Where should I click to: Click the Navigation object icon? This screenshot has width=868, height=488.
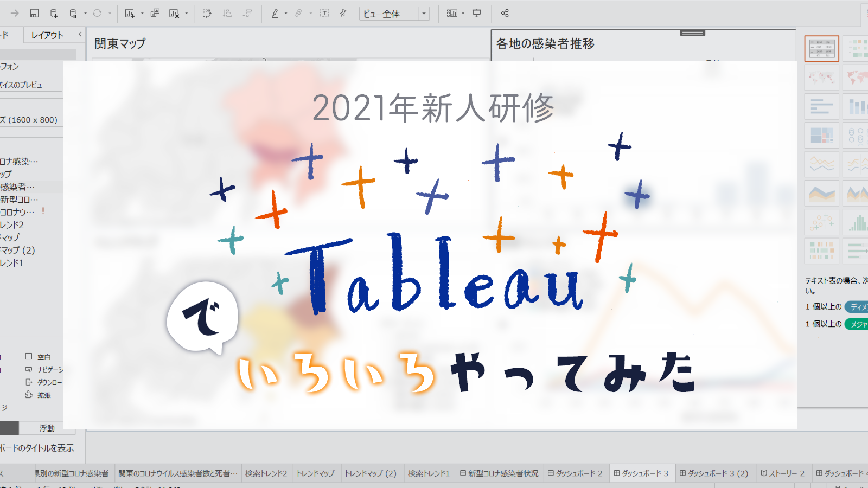[x=29, y=369]
